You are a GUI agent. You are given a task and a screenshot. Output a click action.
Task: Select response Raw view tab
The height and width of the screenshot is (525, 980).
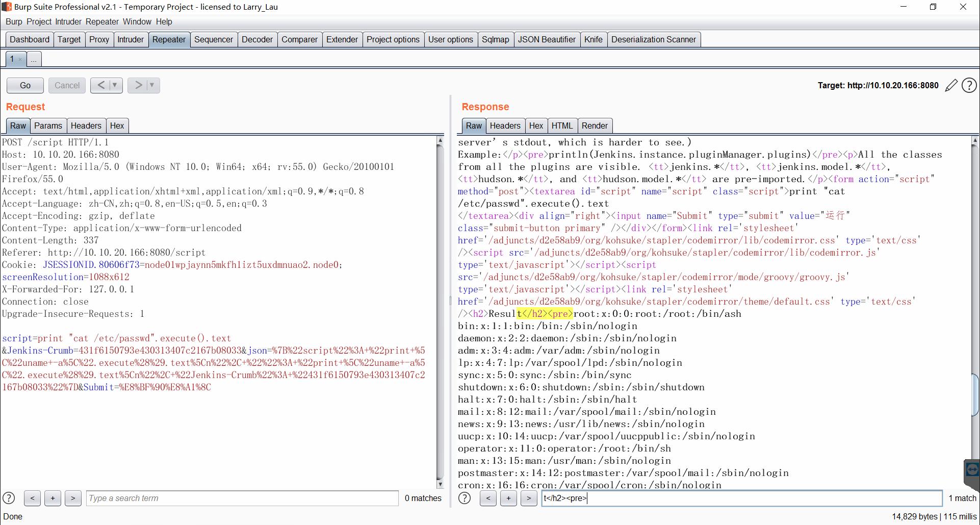click(x=474, y=126)
